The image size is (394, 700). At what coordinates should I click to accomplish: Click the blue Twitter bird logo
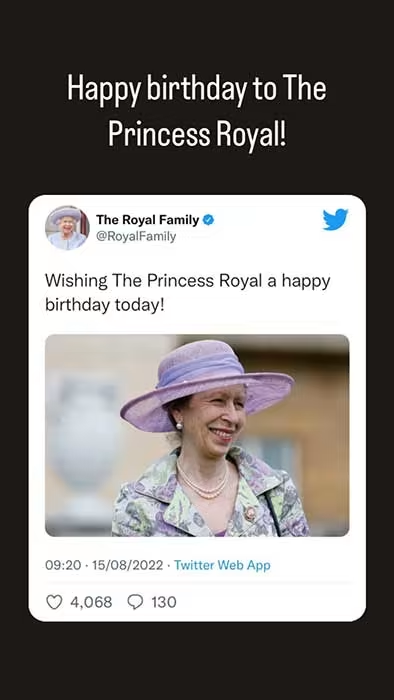pos(335,219)
